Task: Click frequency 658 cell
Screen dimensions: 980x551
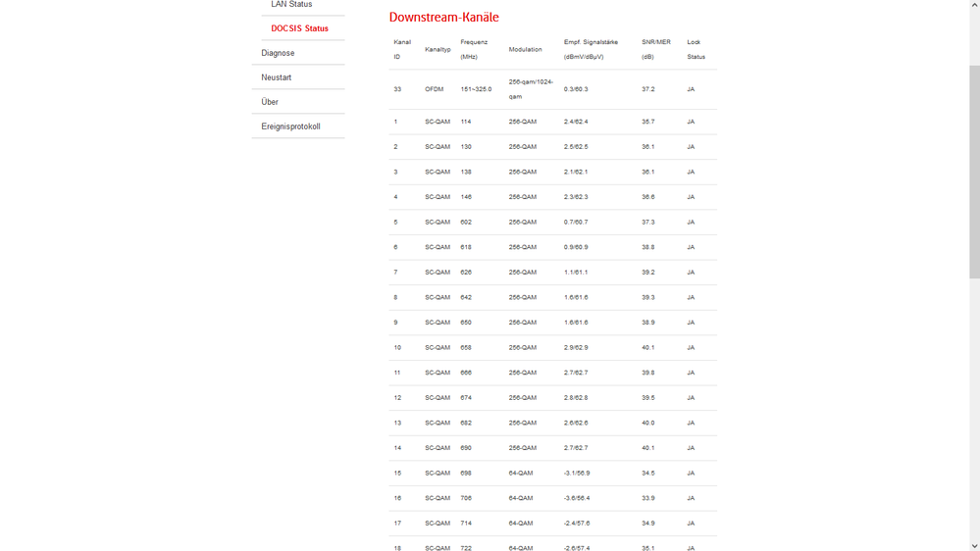Action: (466, 347)
